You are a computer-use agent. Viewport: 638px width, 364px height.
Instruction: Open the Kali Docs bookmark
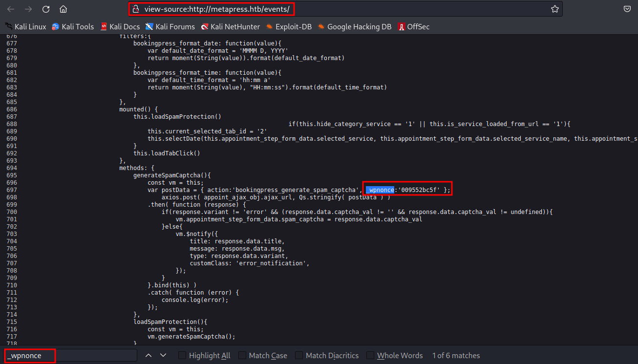click(120, 27)
